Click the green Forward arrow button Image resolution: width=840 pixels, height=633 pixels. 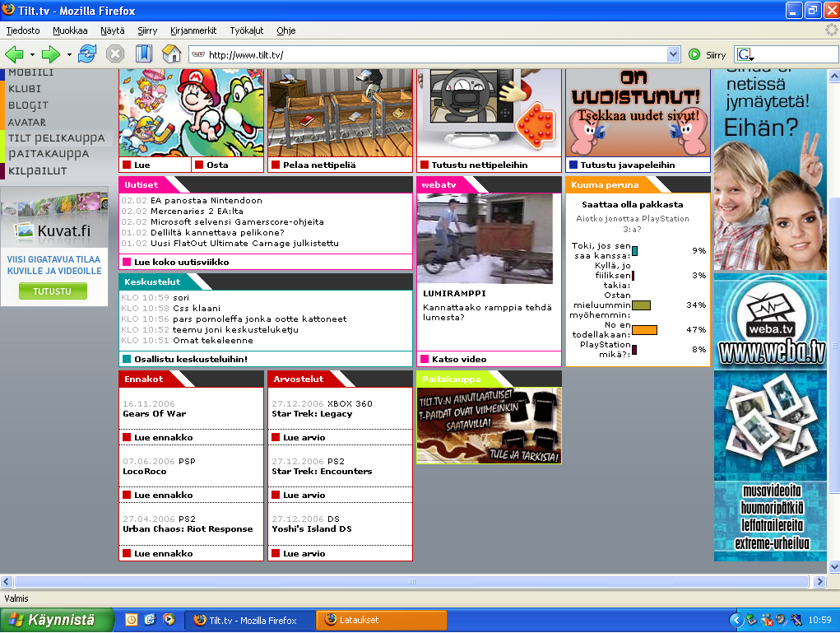(51, 54)
